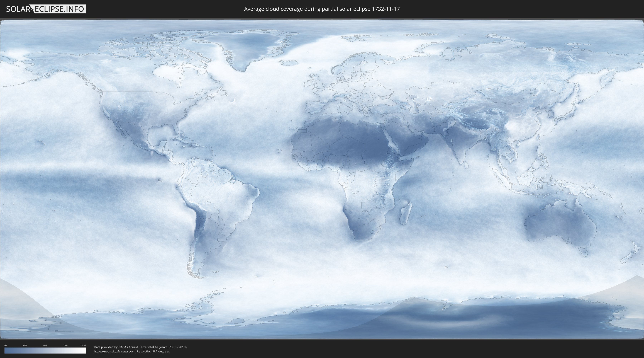Click the 50% label on legend
The width and height of the screenshot is (644, 358).
(x=45, y=345)
